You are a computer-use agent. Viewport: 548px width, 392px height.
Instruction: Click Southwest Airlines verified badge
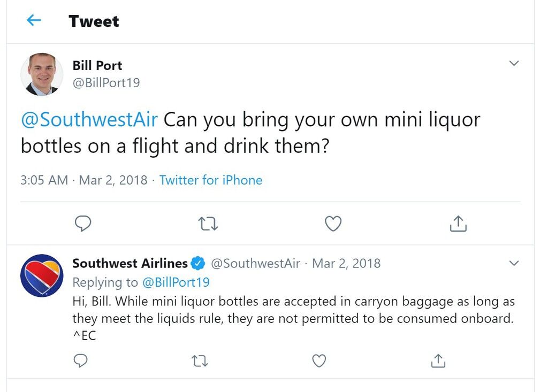pyautogui.click(x=198, y=264)
